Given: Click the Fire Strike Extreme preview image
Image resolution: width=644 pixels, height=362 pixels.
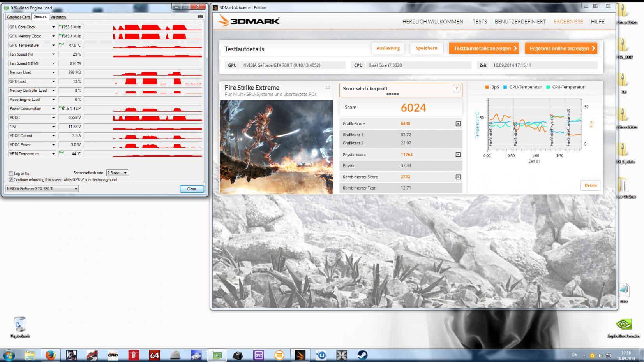Looking at the screenshot, I should tap(277, 147).
